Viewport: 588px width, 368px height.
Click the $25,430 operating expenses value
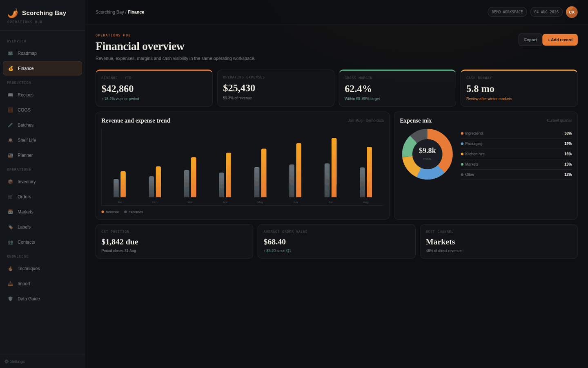point(239,88)
